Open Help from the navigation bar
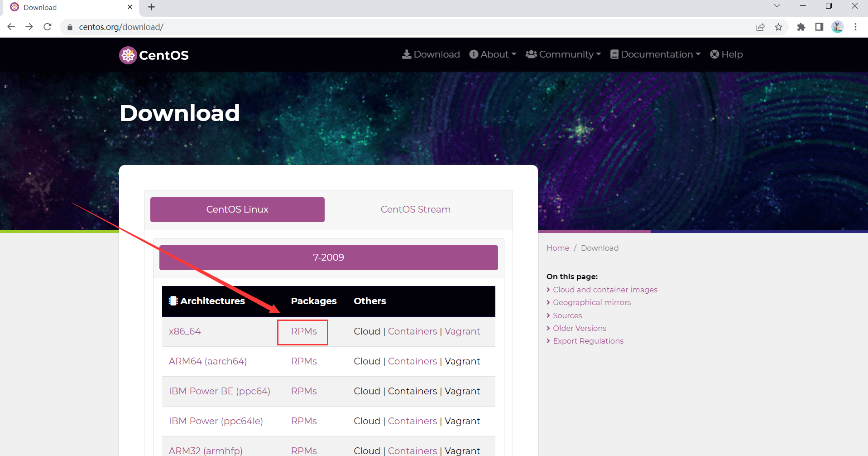Image resolution: width=868 pixels, height=456 pixels. click(726, 54)
